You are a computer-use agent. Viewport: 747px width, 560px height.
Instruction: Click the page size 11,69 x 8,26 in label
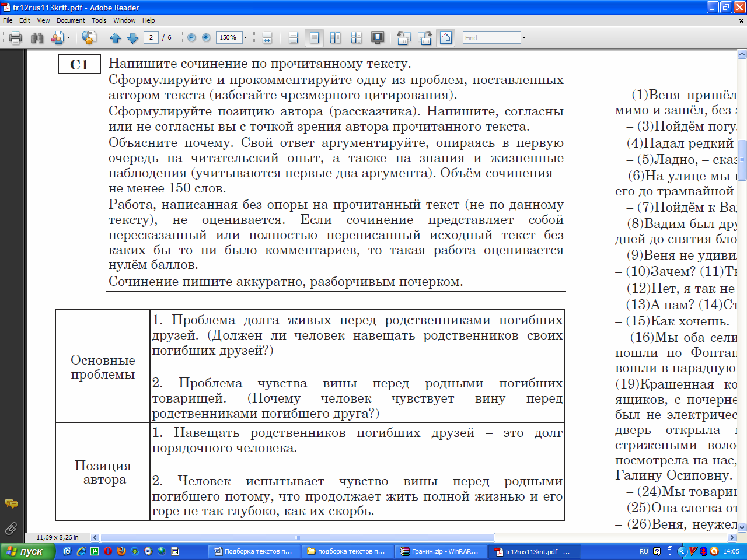click(x=57, y=537)
